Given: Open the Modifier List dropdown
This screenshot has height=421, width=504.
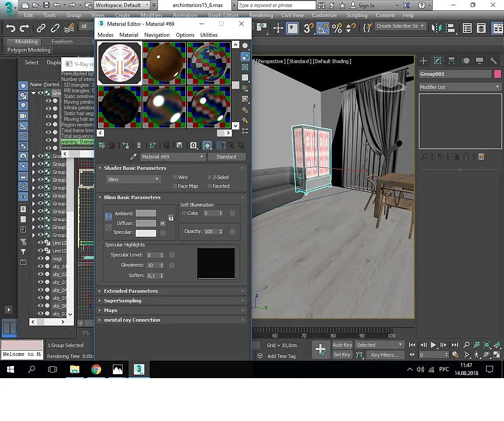Looking at the screenshot, I should (460, 87).
